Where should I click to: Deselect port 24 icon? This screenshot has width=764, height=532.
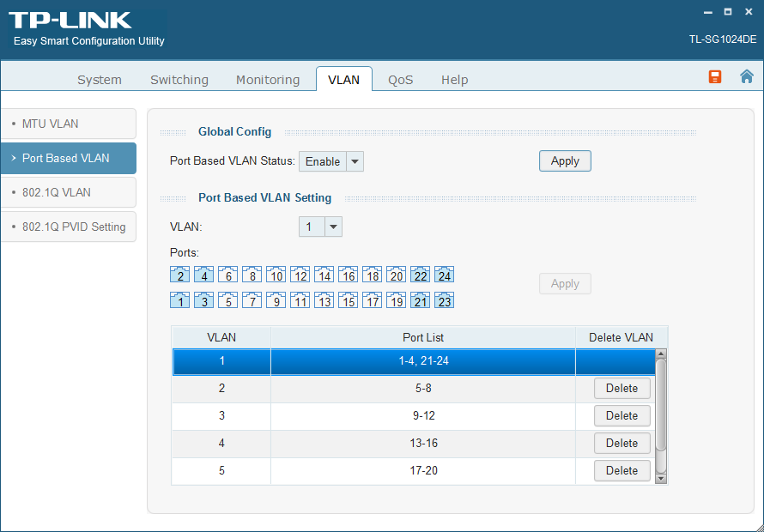pyautogui.click(x=445, y=275)
